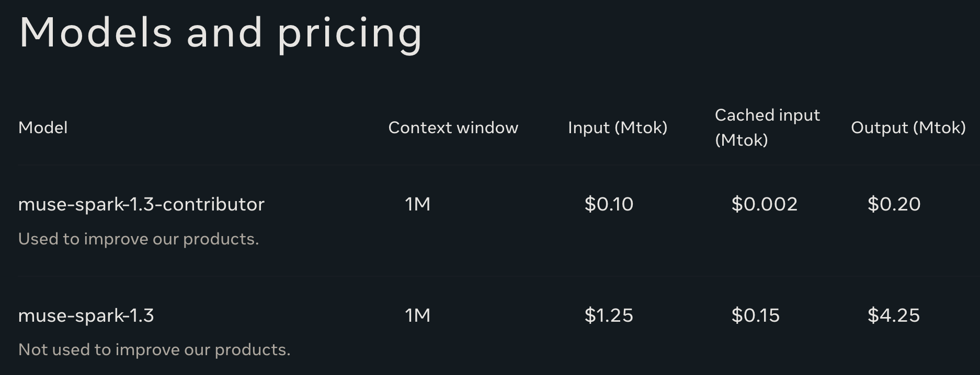Click the Input (Mtok) column header

point(618,127)
